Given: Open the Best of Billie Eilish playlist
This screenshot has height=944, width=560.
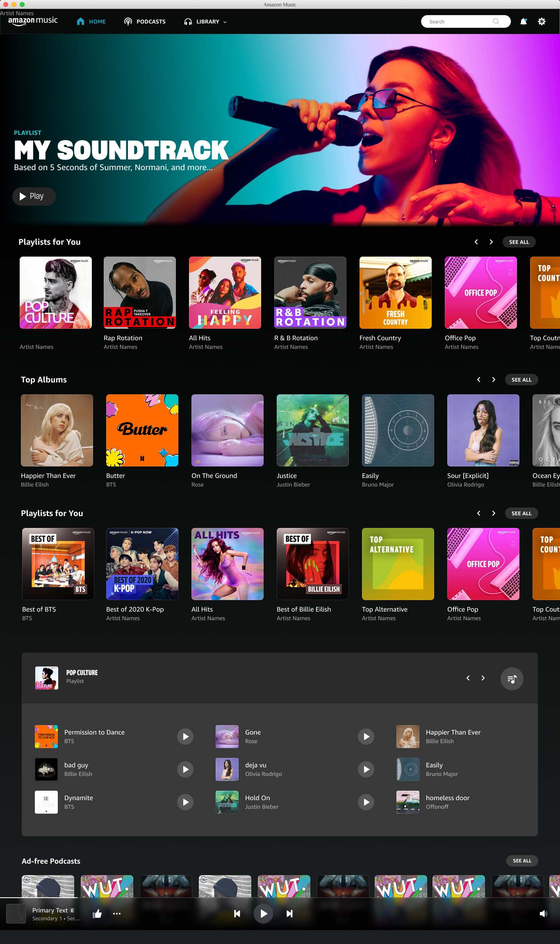Looking at the screenshot, I should [x=313, y=564].
